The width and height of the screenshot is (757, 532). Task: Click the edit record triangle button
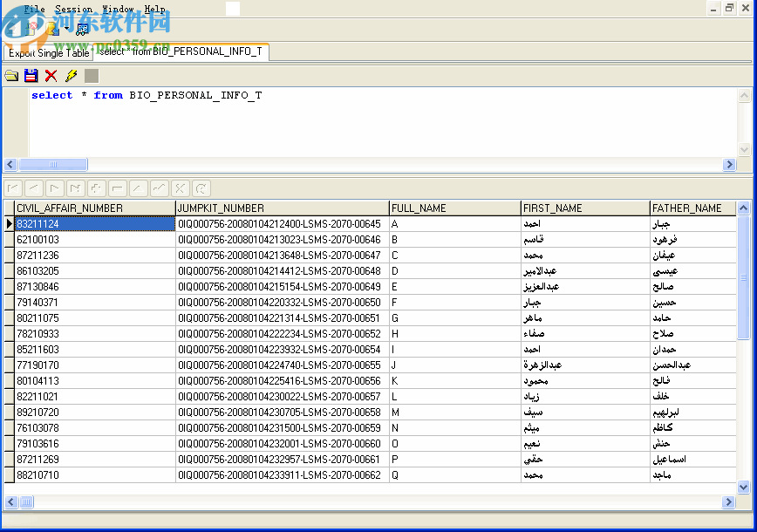(138, 188)
